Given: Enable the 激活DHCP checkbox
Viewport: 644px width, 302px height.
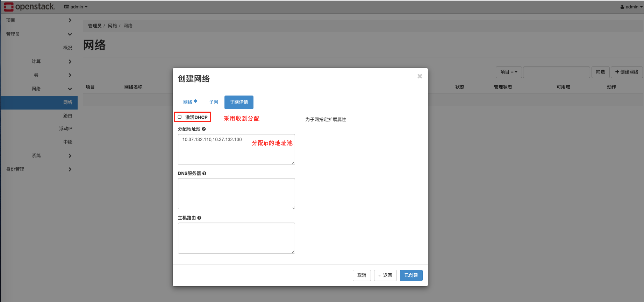Looking at the screenshot, I should point(180,117).
